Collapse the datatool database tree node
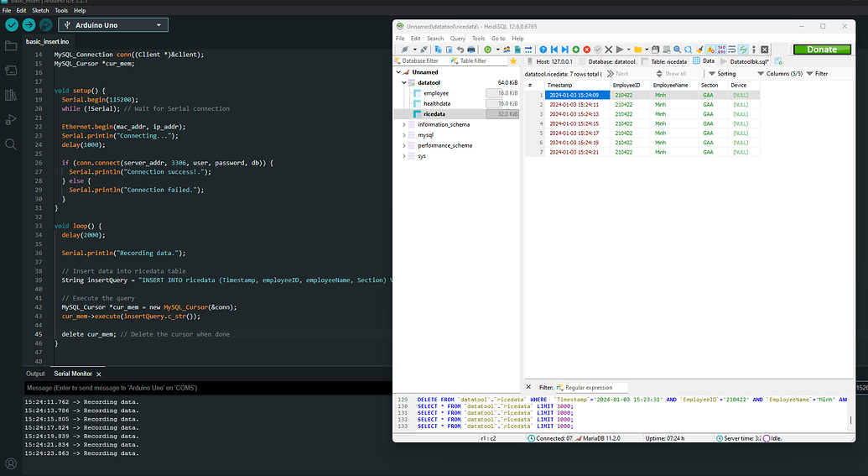 404,82
